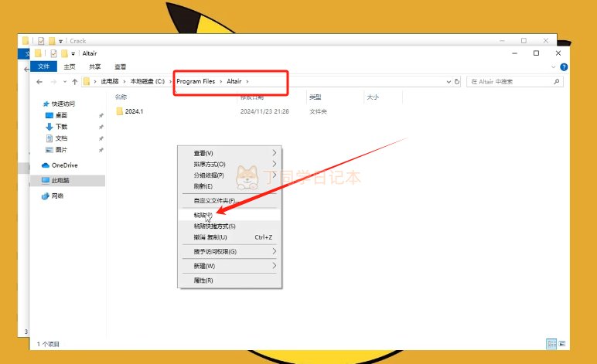Select 快速访问 in the navigation pane

pos(63,104)
